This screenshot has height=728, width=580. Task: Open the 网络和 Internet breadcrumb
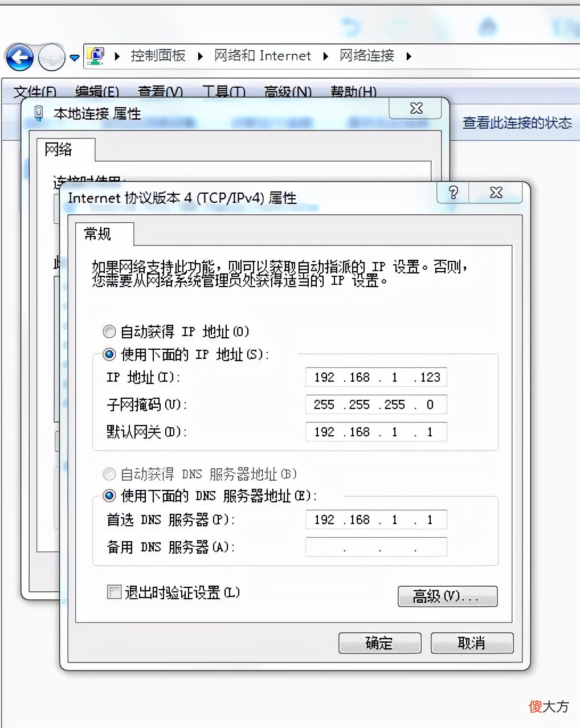click(263, 56)
